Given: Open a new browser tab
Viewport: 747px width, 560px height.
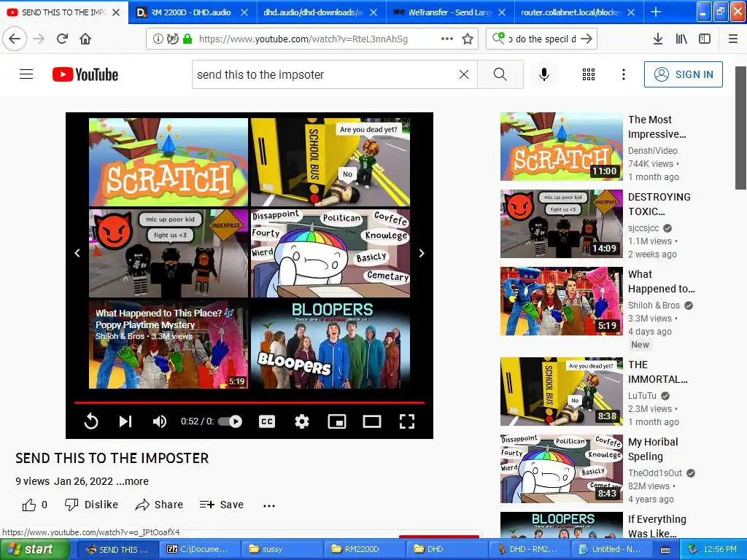Looking at the screenshot, I should pyautogui.click(x=656, y=12).
